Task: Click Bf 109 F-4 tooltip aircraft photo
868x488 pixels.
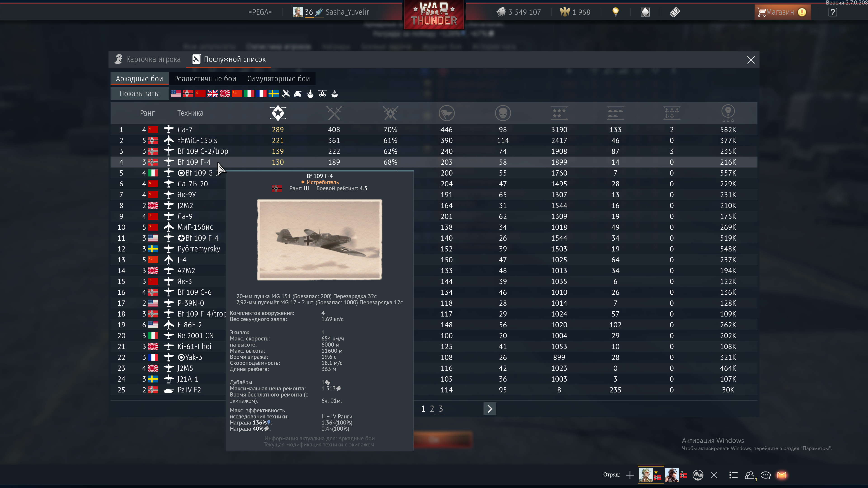Action: [x=319, y=239]
